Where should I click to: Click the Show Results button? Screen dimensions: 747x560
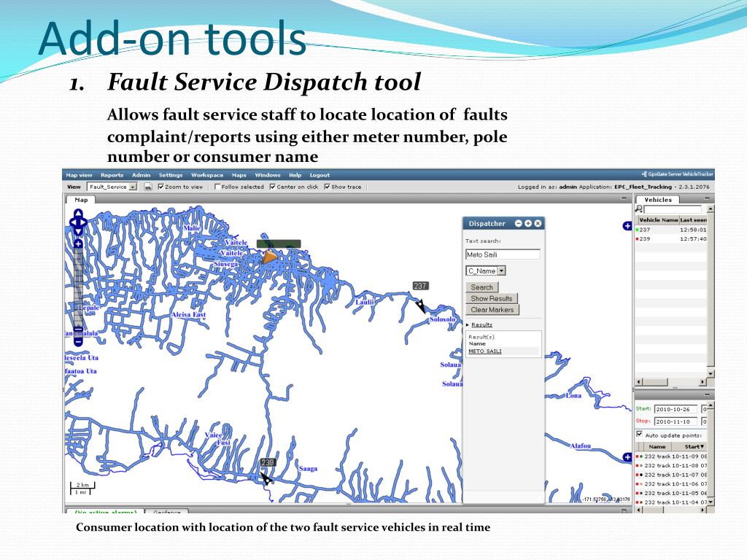491,298
